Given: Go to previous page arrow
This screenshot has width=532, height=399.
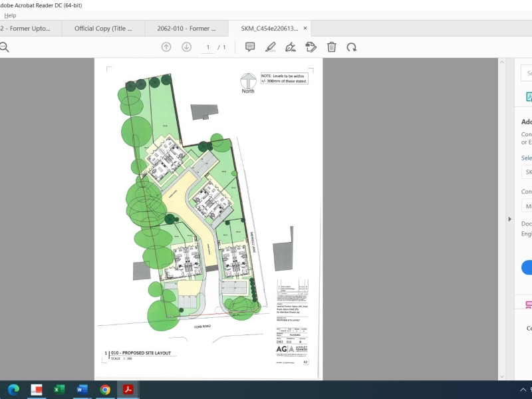Looking at the screenshot, I should click(x=165, y=47).
